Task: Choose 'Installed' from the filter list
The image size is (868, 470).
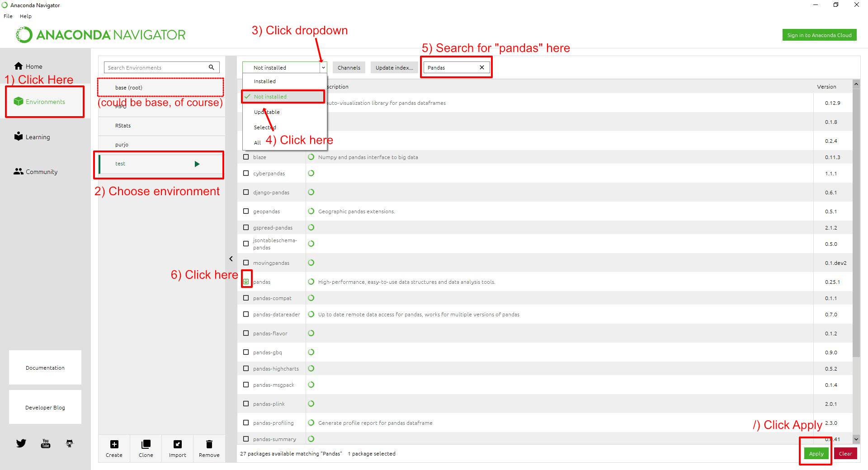Action: tap(265, 81)
